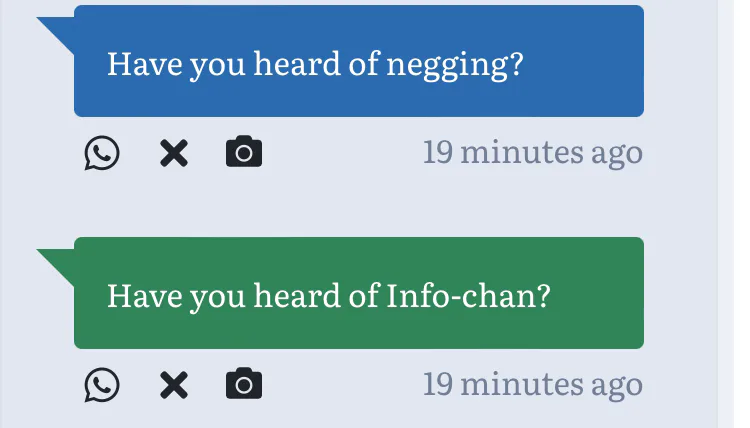
Task: Click the X icon below Info-chan message
Action: tap(174, 384)
